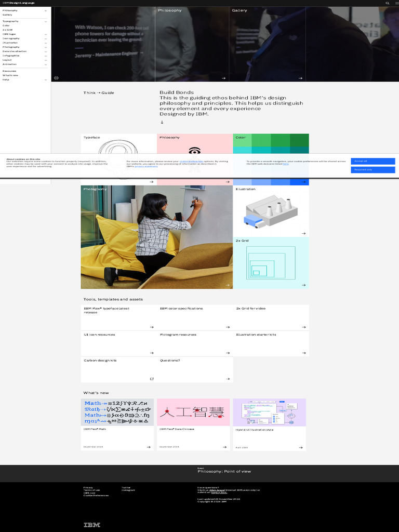Screen dimensions: 399x532
Task: Open IBM Plex Sans Chinese thumbnail
Action: click(193, 412)
